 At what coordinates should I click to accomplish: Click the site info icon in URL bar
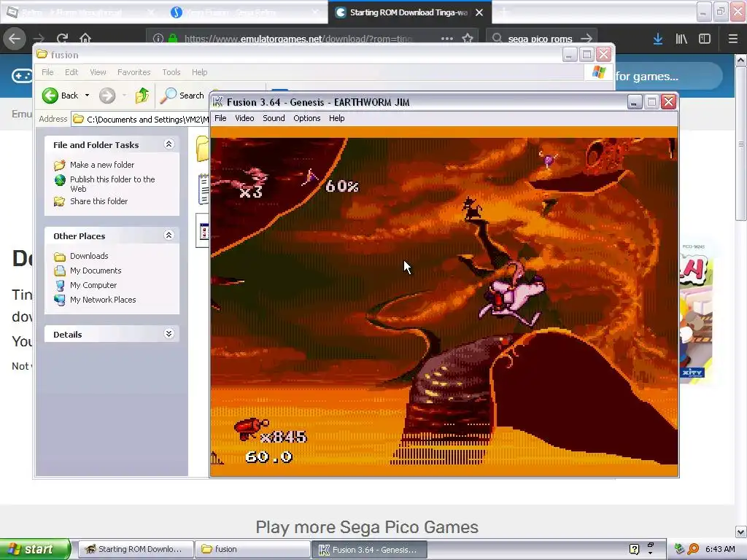pos(158,39)
